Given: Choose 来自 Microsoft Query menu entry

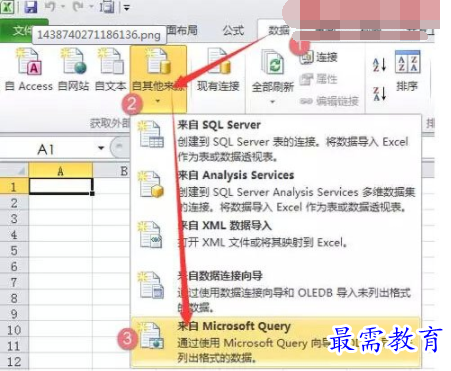Looking at the screenshot, I should point(276,341).
